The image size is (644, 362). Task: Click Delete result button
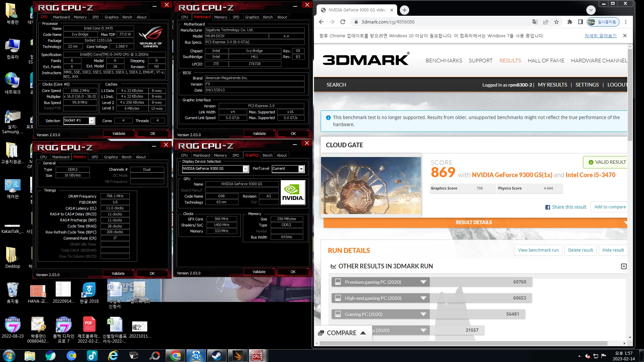tap(580, 250)
